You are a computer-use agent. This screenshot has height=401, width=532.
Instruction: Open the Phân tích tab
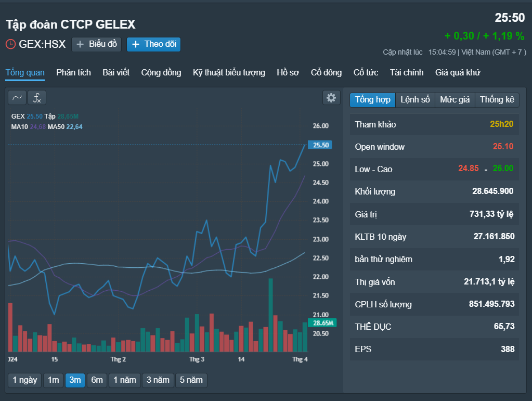pos(73,73)
